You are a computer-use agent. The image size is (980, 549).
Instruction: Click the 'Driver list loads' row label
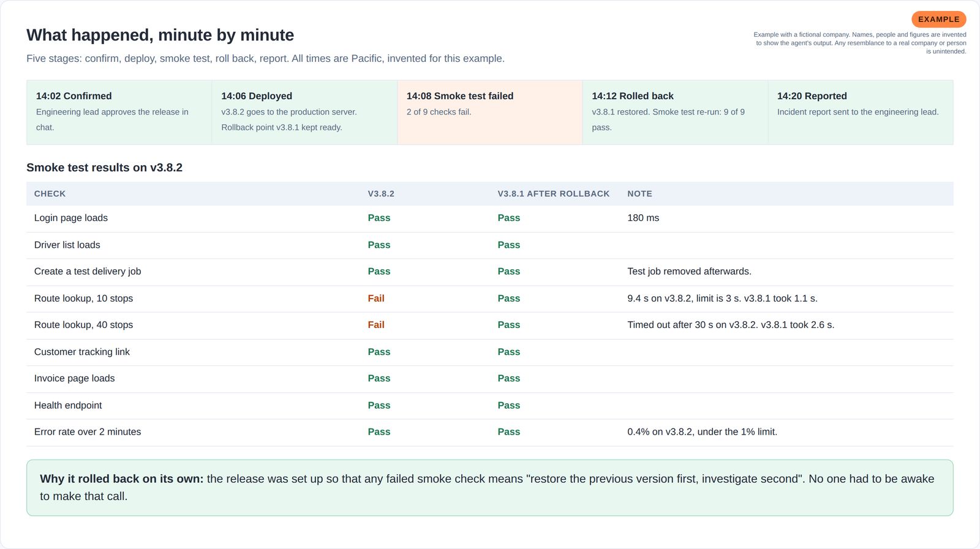(x=67, y=245)
